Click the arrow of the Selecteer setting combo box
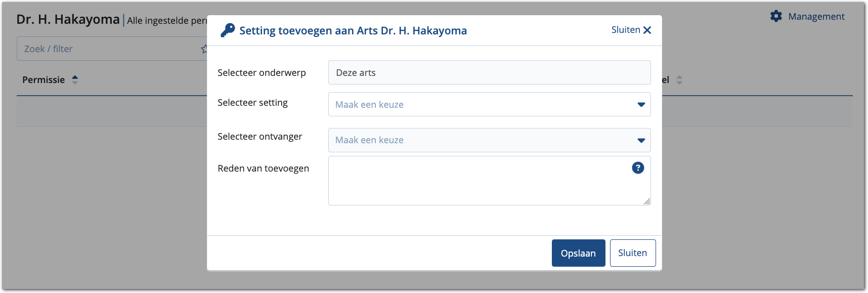Viewport: 868px width, 293px height. click(x=641, y=105)
